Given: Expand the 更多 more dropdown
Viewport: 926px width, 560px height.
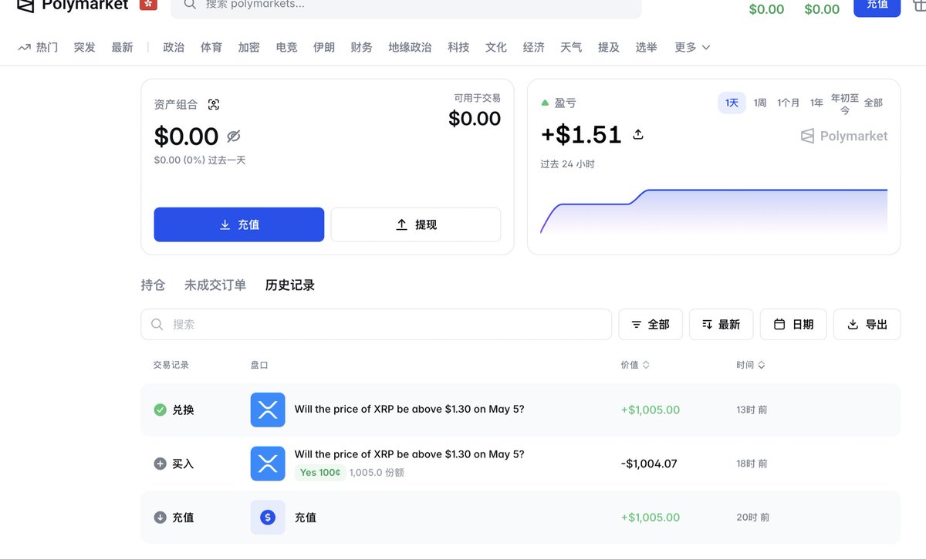Looking at the screenshot, I should pos(692,47).
